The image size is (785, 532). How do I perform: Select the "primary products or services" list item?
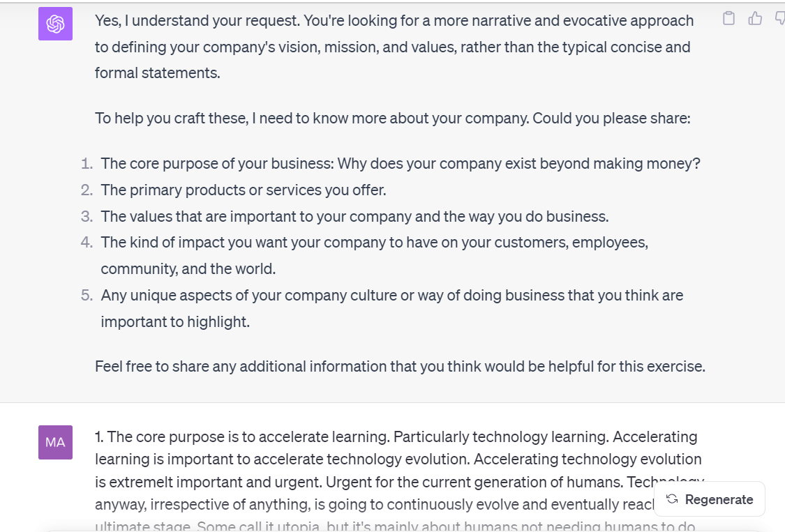(243, 190)
